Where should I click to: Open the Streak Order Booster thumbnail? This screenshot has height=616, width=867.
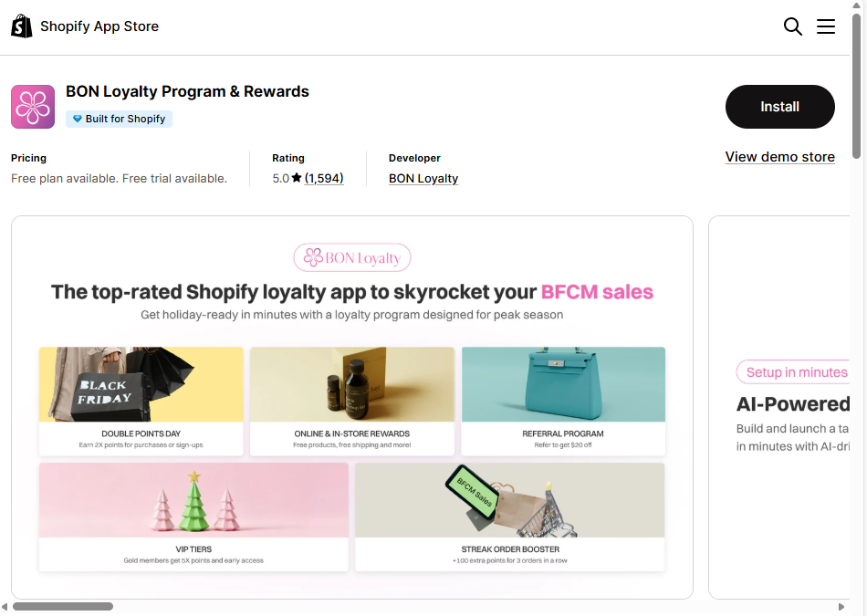(x=510, y=517)
